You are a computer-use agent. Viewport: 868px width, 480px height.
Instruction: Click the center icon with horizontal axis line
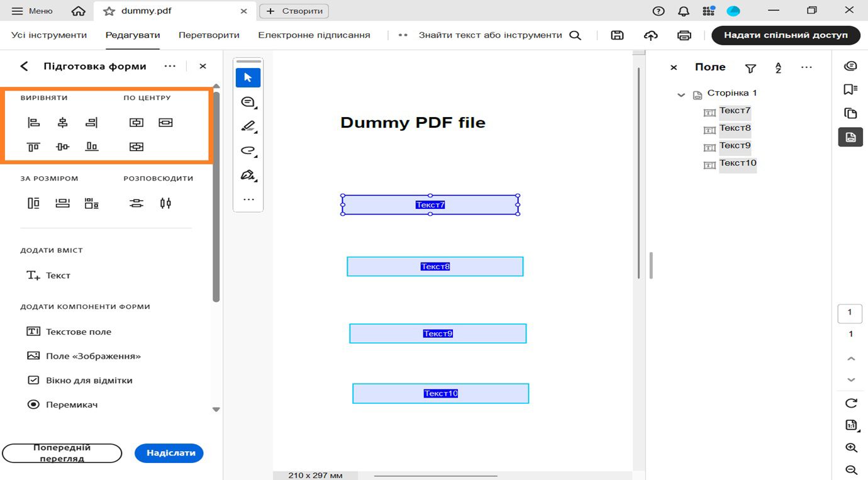point(165,123)
